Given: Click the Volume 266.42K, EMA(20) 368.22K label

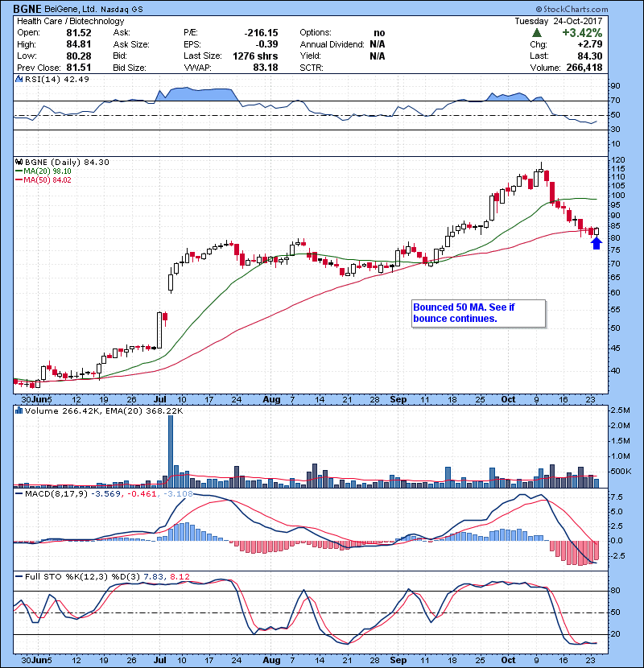Looking at the screenshot, I should [104, 411].
